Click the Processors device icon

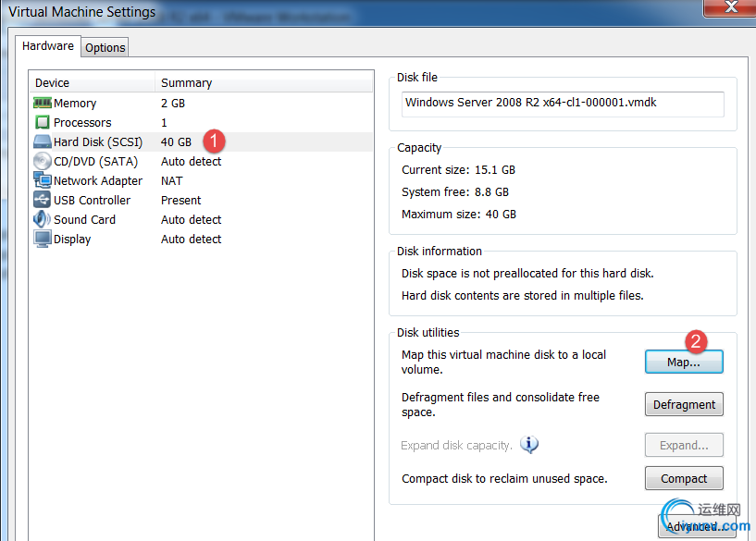(43, 122)
